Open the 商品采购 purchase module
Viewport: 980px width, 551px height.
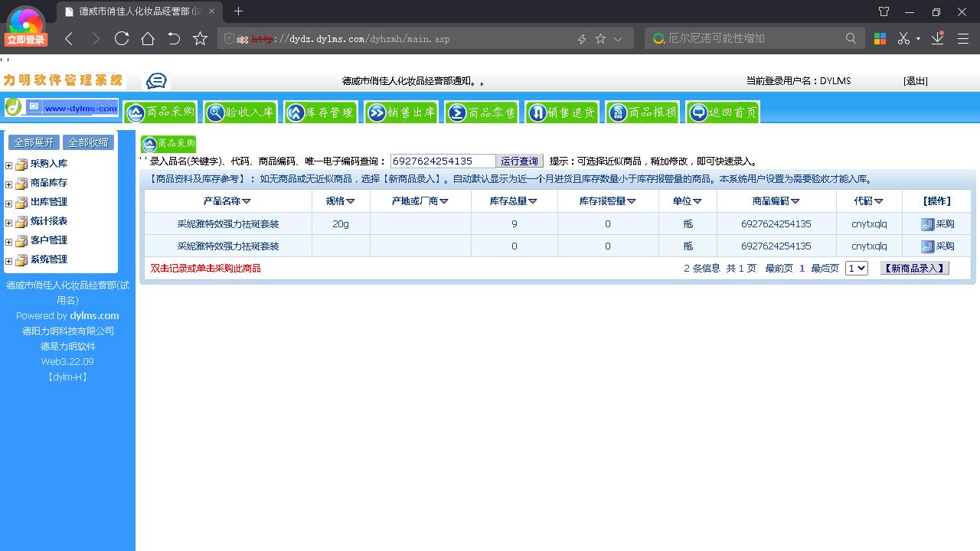click(160, 111)
